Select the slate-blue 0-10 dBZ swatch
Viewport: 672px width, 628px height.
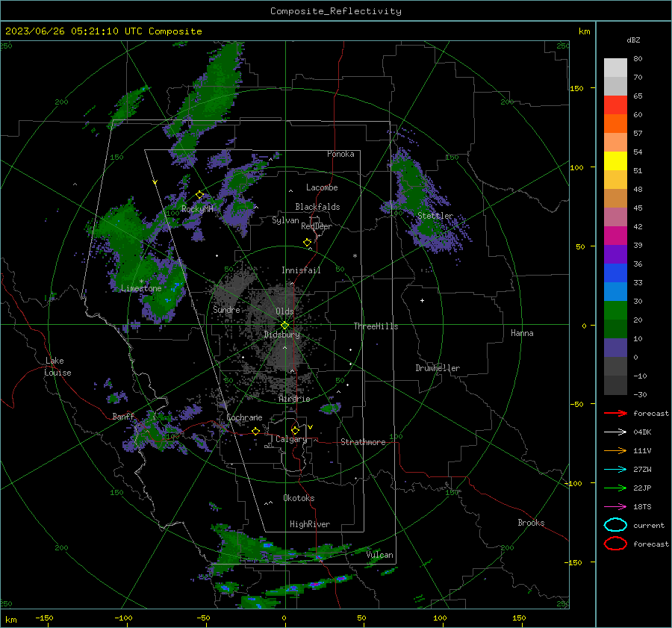[x=615, y=348]
